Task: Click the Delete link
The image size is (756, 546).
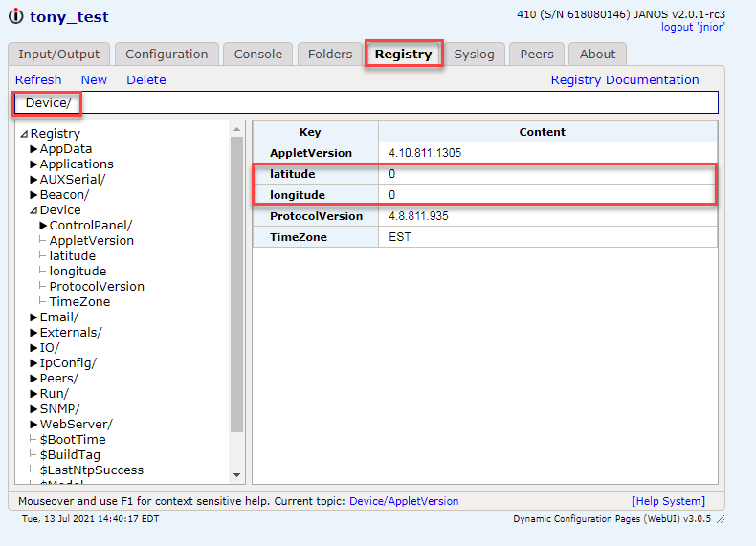Action: [146, 80]
